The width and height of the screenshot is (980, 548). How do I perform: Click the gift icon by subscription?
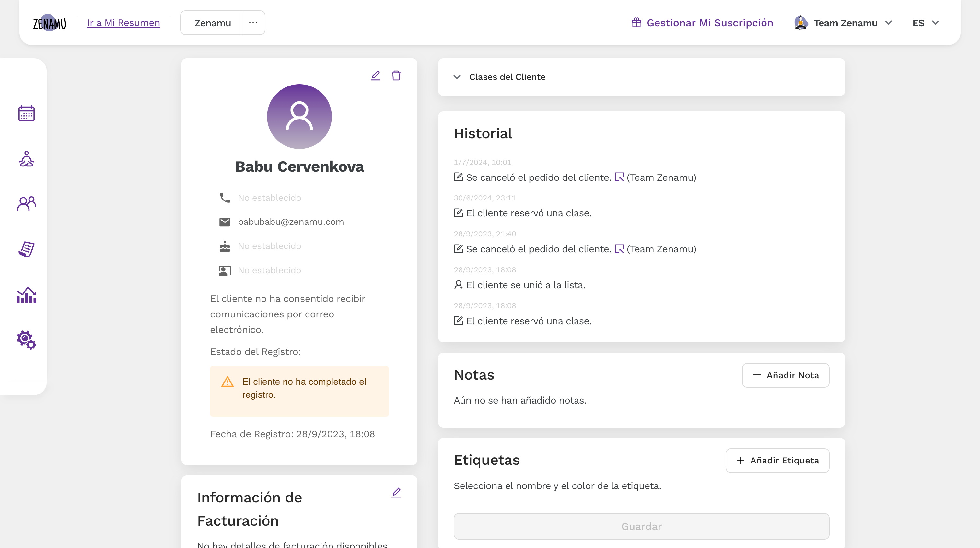(636, 23)
